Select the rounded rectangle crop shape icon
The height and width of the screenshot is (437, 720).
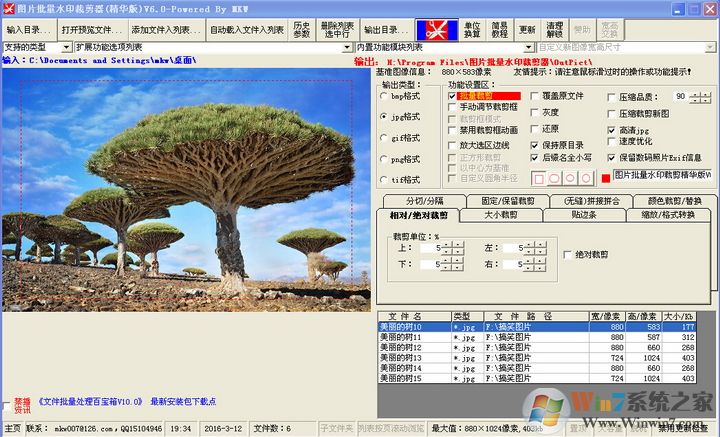555,178
